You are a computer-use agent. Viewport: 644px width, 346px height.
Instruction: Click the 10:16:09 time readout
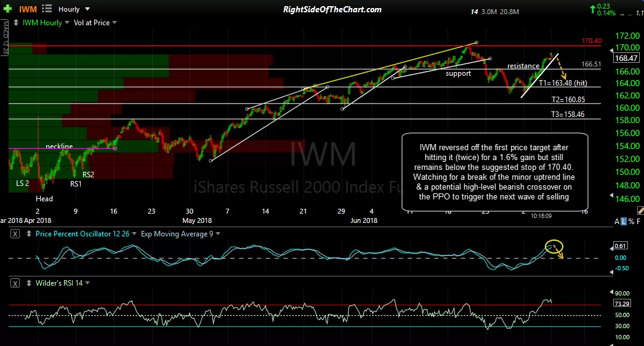[x=541, y=215]
